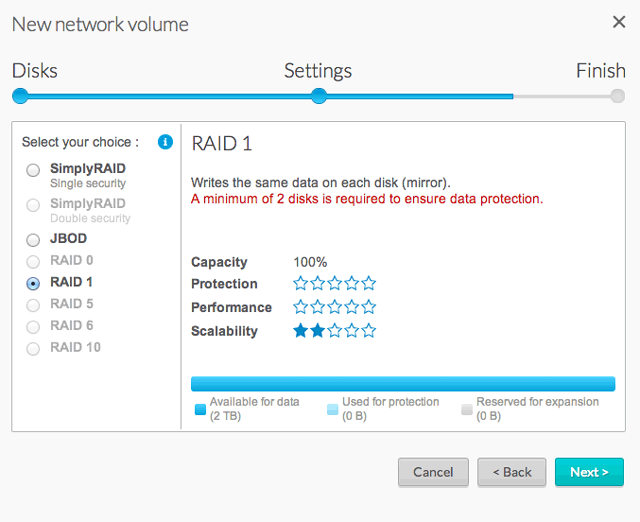This screenshot has width=640, height=522.
Task: Click the last empty Protection star
Action: point(369,283)
